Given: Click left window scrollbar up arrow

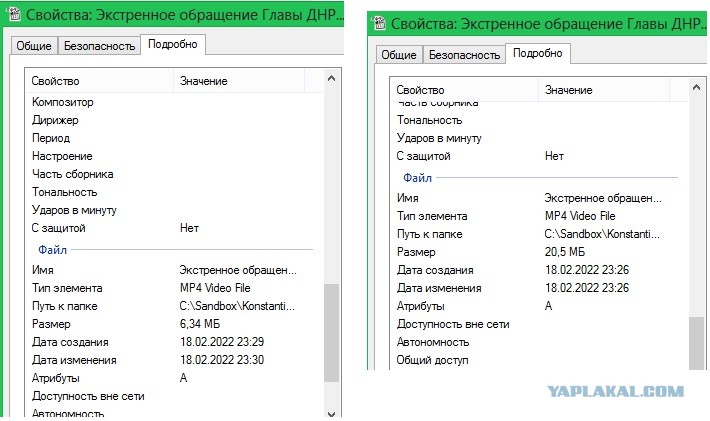Looking at the screenshot, I should click(x=331, y=78).
